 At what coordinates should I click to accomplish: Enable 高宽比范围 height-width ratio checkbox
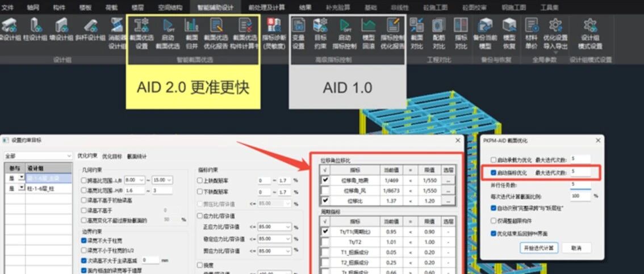pos(84,190)
